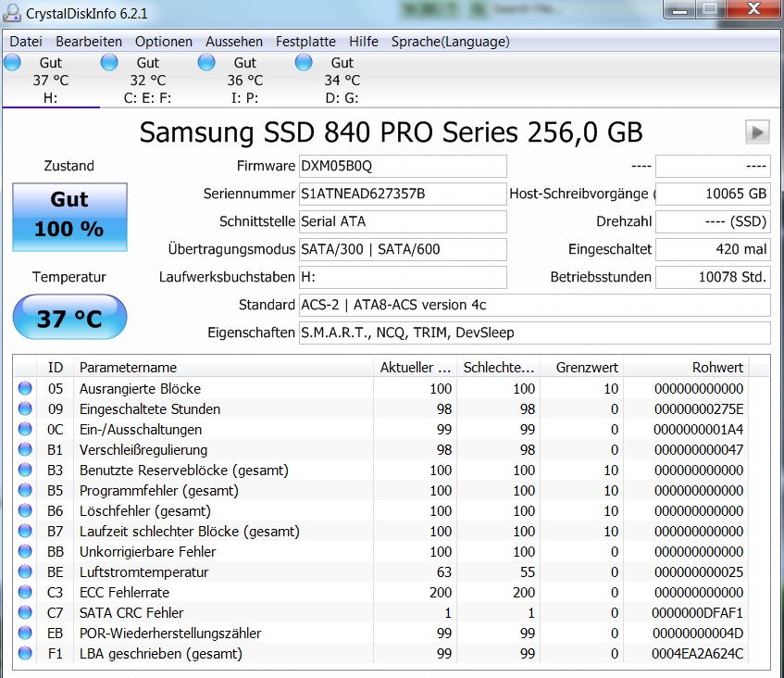This screenshot has height=678, width=784.
Task: Click raw value 0000000DFAF1
Action: 697,613
